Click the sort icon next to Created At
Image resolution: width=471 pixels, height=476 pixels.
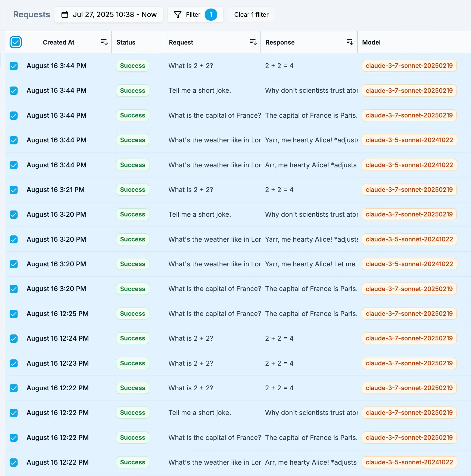[x=104, y=42]
